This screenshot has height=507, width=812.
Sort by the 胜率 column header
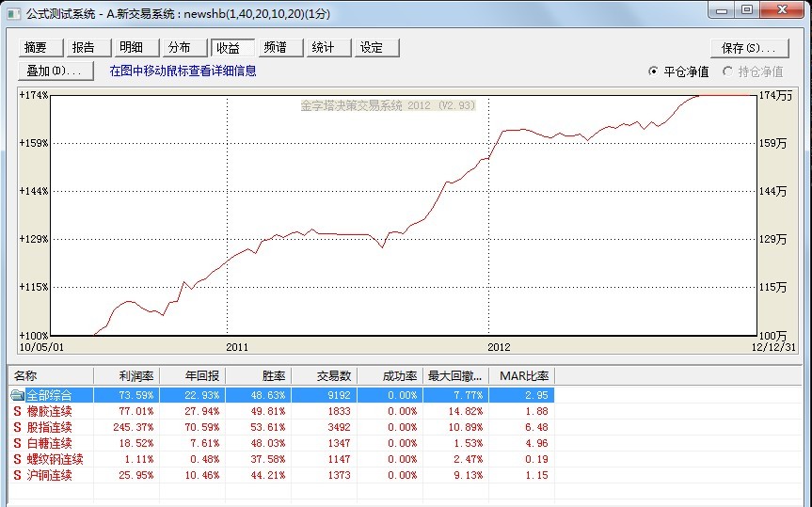tap(258, 376)
